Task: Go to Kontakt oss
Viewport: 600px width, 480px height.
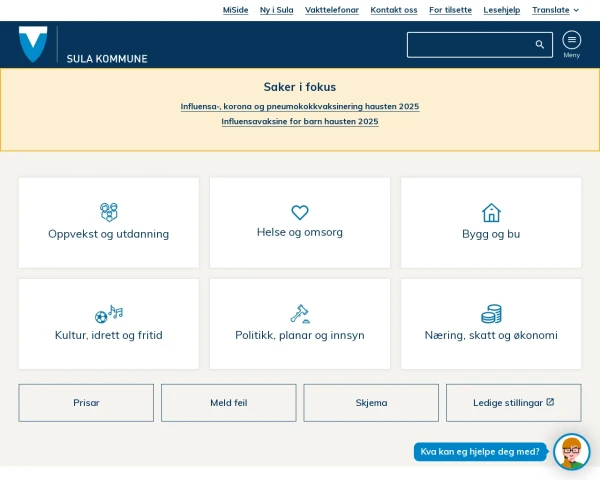Action: (x=394, y=10)
